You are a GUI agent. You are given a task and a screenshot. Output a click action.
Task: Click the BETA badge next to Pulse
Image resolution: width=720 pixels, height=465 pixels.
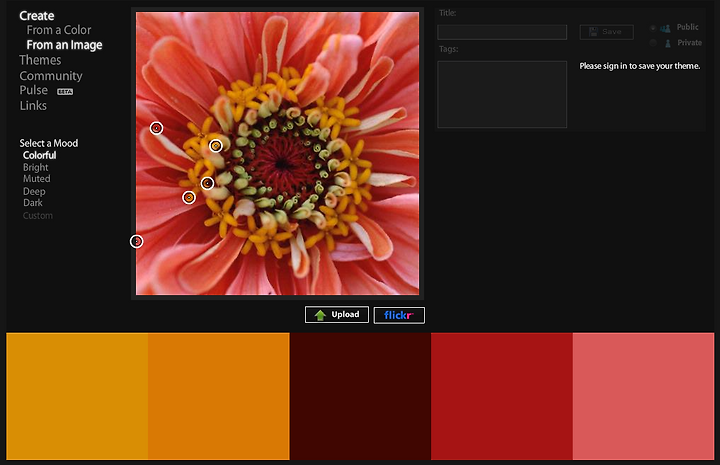[x=65, y=92]
